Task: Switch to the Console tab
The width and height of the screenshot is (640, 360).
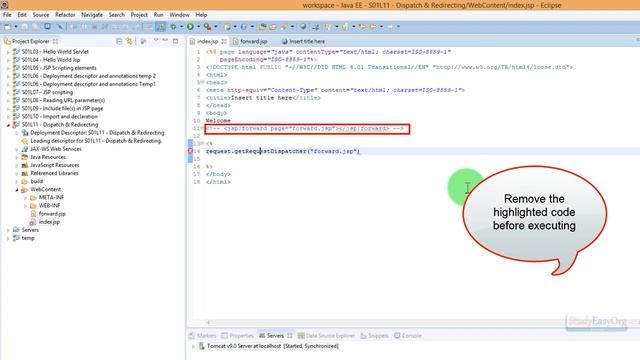Action: [x=408, y=336]
